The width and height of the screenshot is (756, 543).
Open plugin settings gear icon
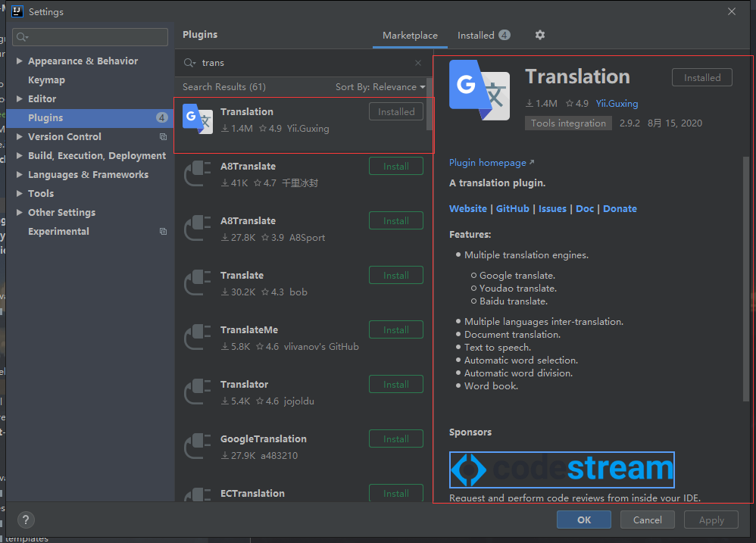(x=540, y=35)
